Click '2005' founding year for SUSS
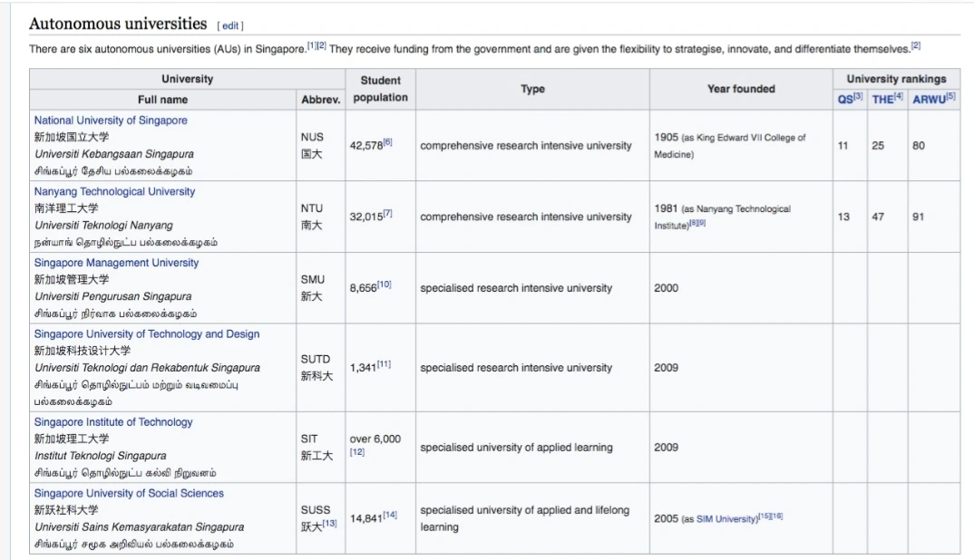974x560 pixels. 666,518
